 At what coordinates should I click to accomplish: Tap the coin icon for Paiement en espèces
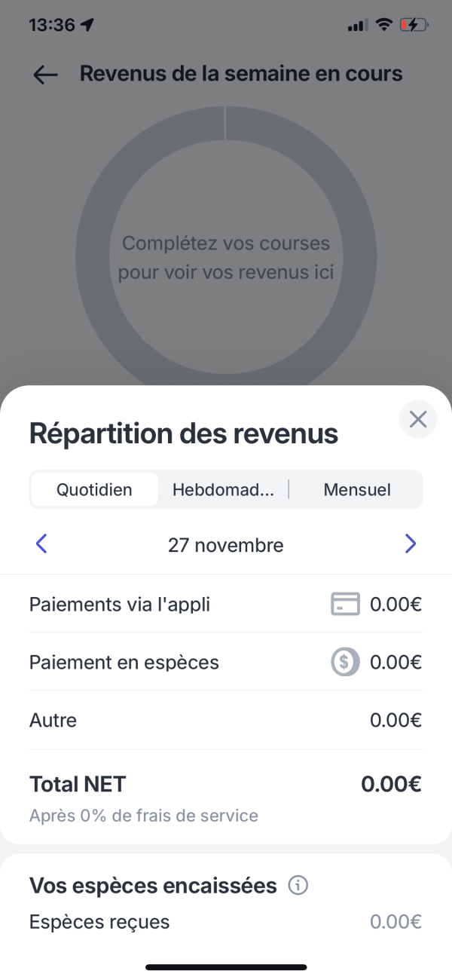coord(345,663)
